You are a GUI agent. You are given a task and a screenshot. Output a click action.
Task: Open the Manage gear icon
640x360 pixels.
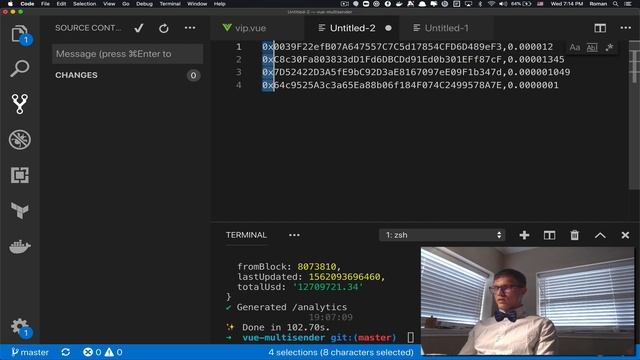(19, 327)
